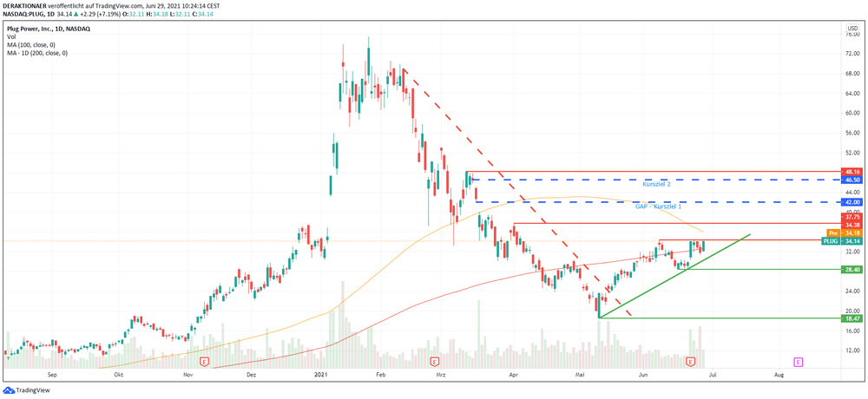Viewport: 868px width, 399px height.
Task: Click the 2021 marker on time axis
Action: pyautogui.click(x=322, y=375)
